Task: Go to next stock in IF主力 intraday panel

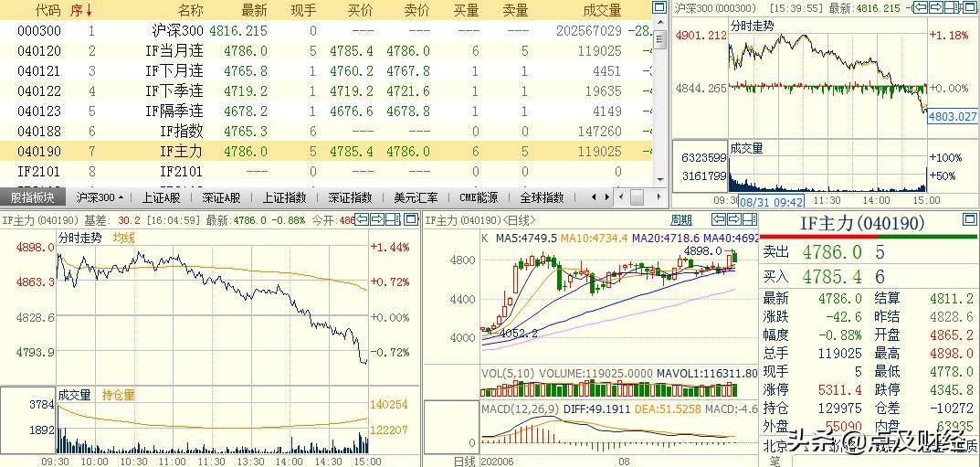Action: point(377,219)
